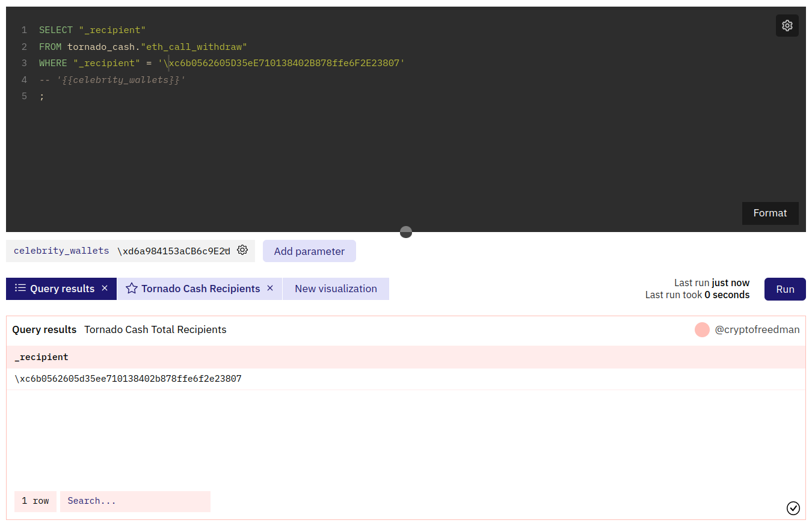
Task: Click the celebrity_wallets parameter label
Action: click(61, 251)
